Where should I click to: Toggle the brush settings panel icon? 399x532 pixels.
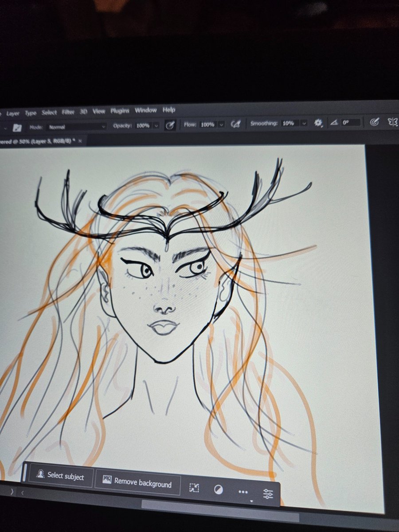[17, 128]
